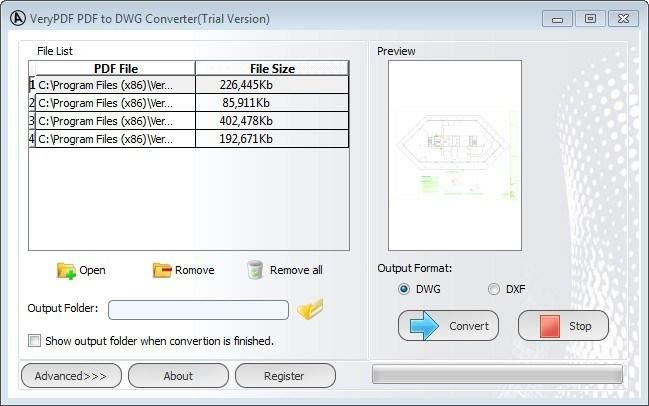Select the DWG output format
This screenshot has height=406, width=649.
pyautogui.click(x=404, y=289)
